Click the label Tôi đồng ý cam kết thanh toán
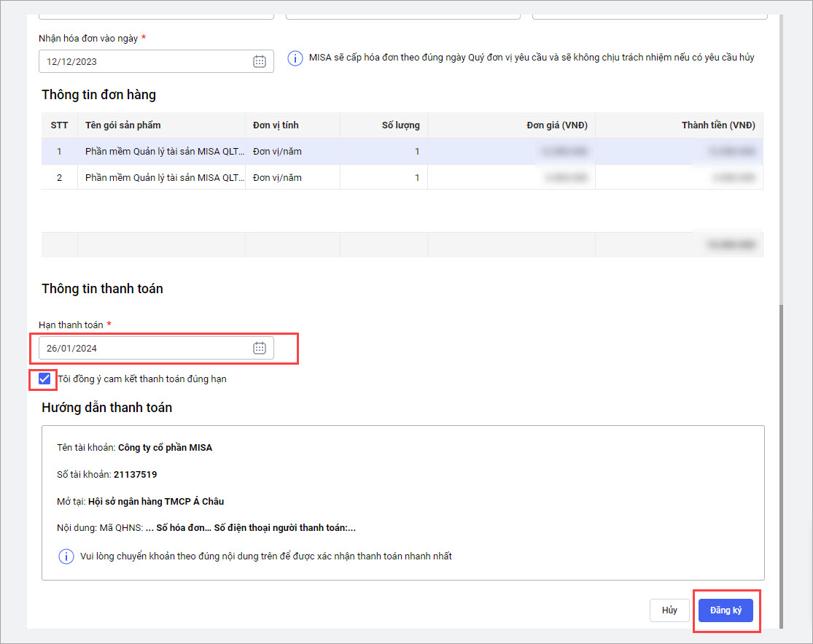Image resolution: width=813 pixels, height=644 pixels. click(x=142, y=379)
